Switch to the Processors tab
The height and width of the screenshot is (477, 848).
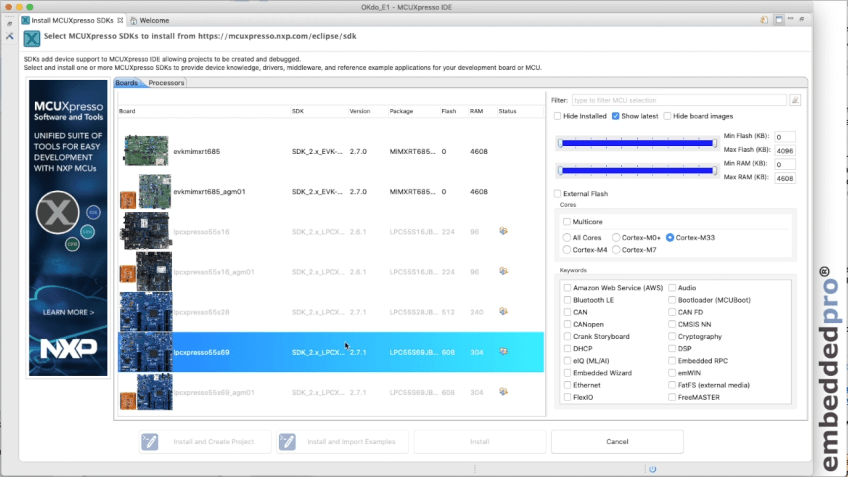click(166, 83)
